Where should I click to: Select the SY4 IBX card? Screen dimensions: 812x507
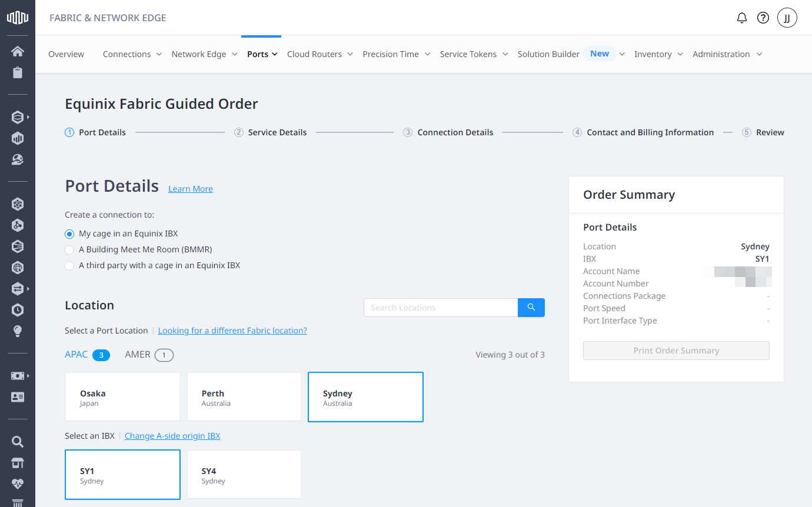coord(244,475)
